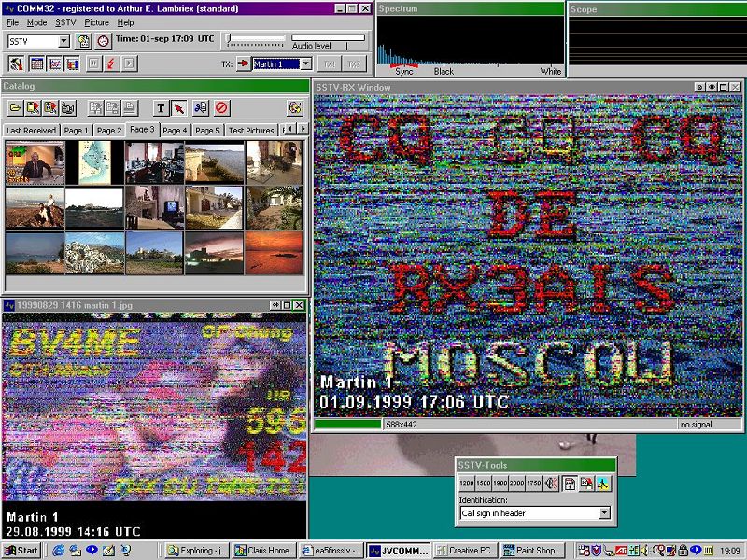Screen dimensions: 747x560
Task: Switch to Page 5 tab in Catalog
Action: [207, 130]
